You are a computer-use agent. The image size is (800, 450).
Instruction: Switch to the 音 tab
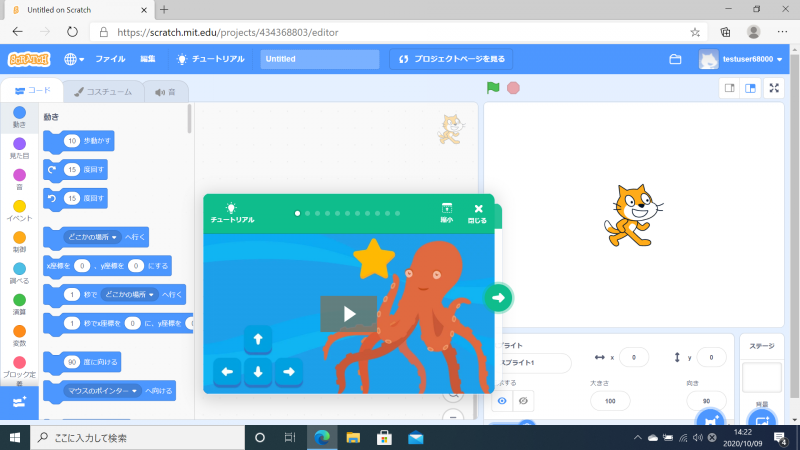click(166, 92)
